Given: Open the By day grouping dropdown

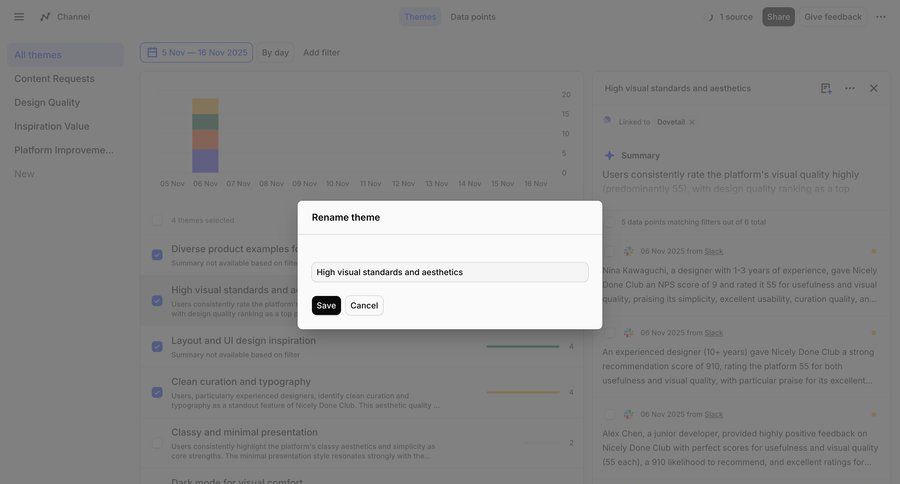Looking at the screenshot, I should (275, 52).
